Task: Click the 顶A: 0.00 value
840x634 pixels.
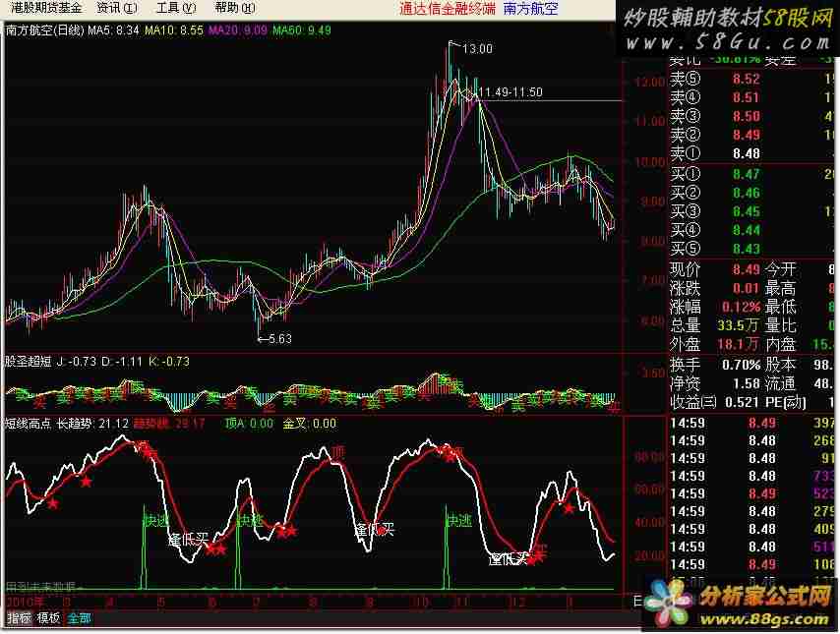Action: [249, 424]
